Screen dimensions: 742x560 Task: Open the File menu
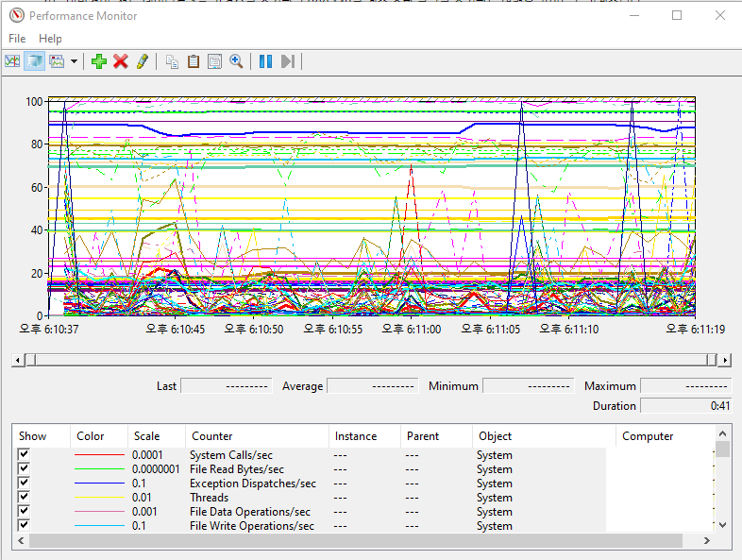(x=17, y=39)
